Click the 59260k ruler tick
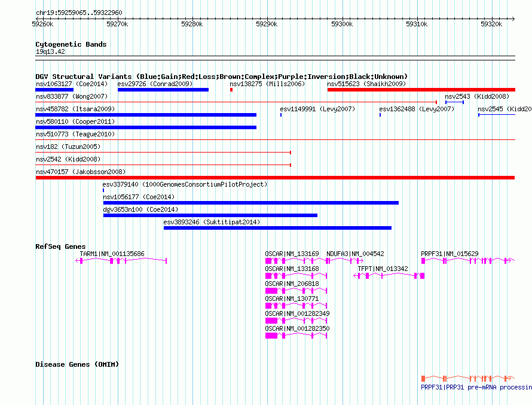The image size is (532, 405). (x=42, y=24)
